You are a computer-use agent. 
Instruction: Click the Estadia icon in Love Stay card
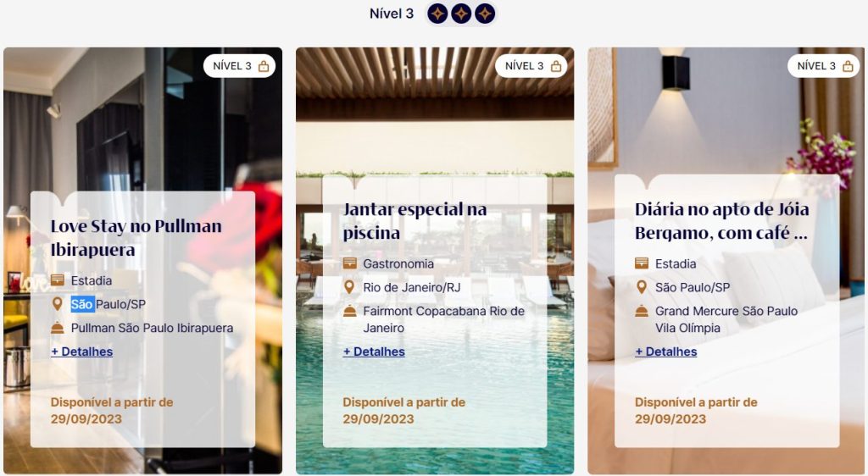pyautogui.click(x=58, y=280)
